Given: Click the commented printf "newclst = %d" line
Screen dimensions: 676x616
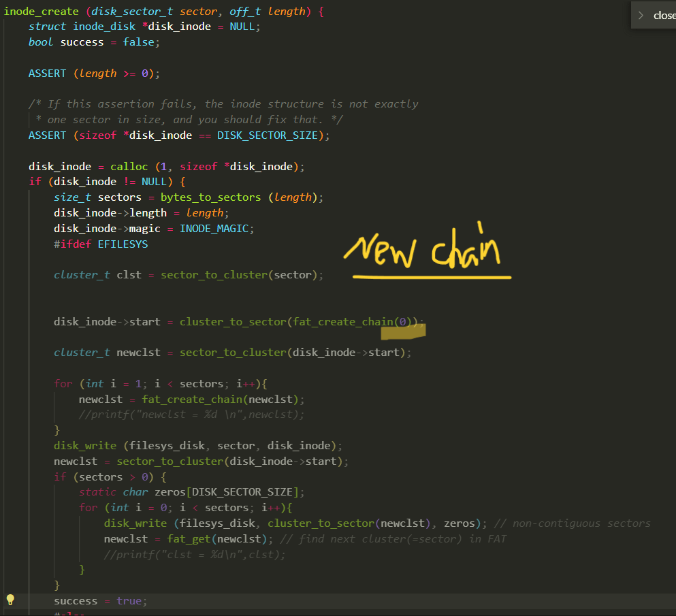Looking at the screenshot, I should 191,415.
